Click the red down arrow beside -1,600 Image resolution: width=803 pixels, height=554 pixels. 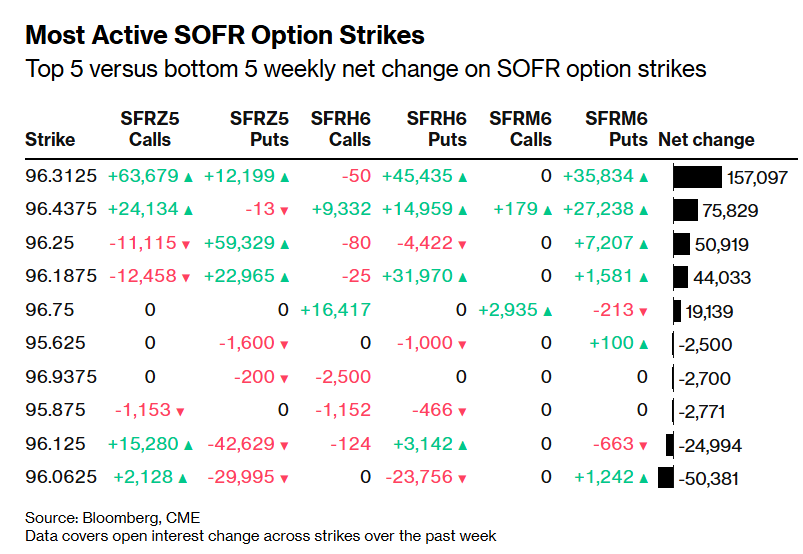pyautogui.click(x=284, y=345)
